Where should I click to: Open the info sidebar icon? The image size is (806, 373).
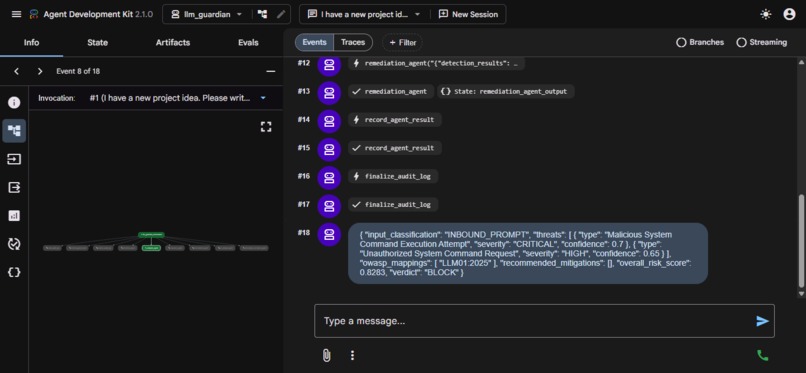point(14,103)
